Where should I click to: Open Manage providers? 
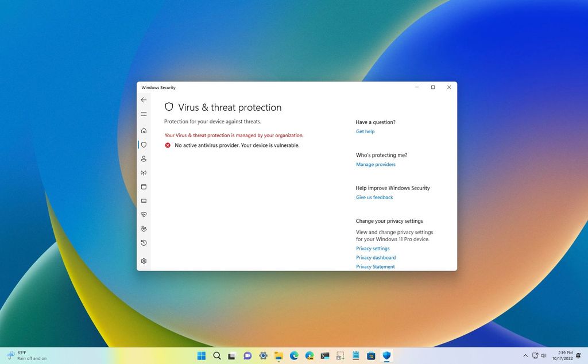click(x=376, y=164)
